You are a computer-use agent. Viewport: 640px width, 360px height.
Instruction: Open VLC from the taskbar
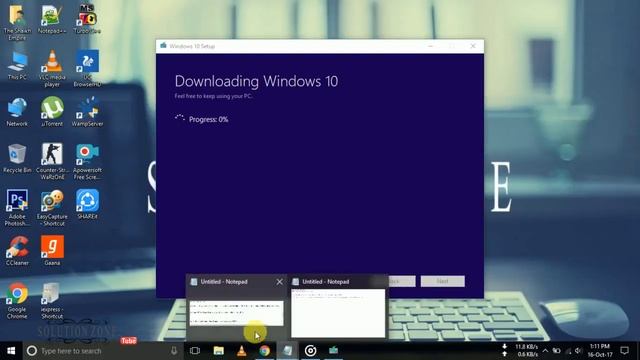coord(242,351)
